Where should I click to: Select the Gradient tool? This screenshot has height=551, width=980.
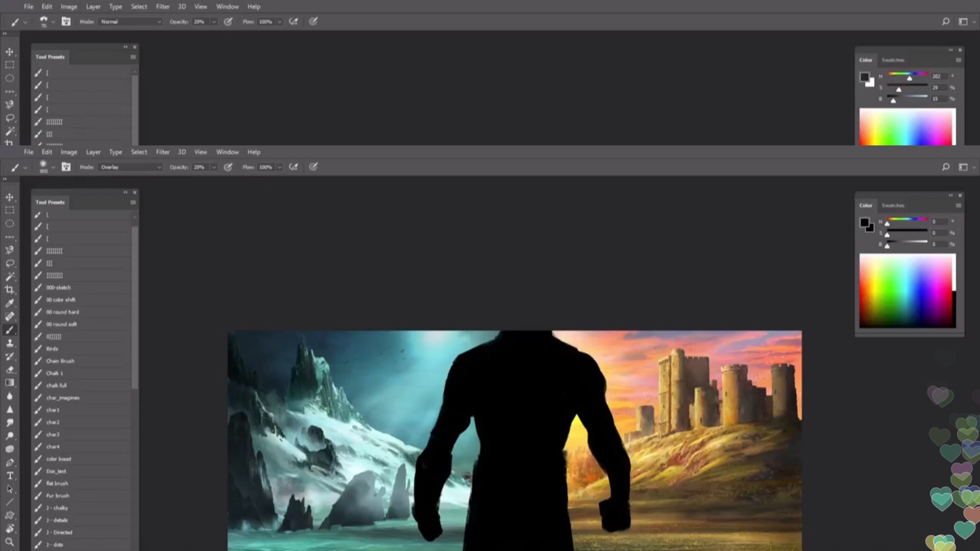tap(9, 383)
